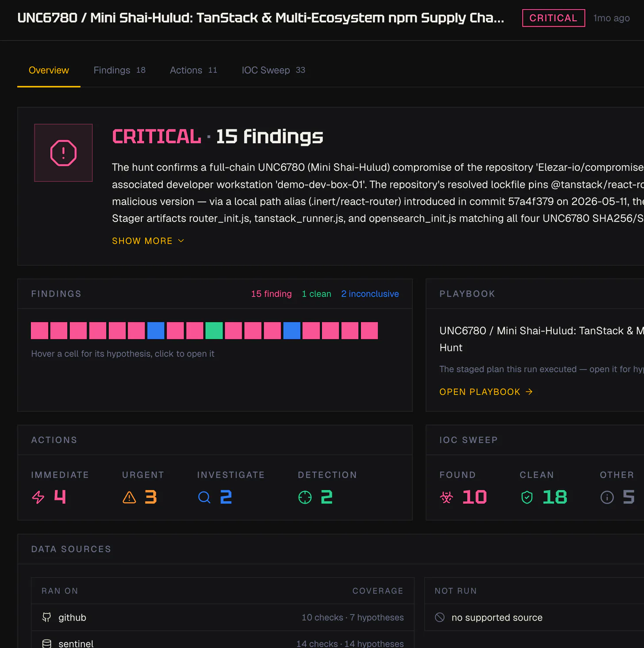The image size is (644, 648).
Task: Click the RAN ON column header
Action: tap(60, 591)
